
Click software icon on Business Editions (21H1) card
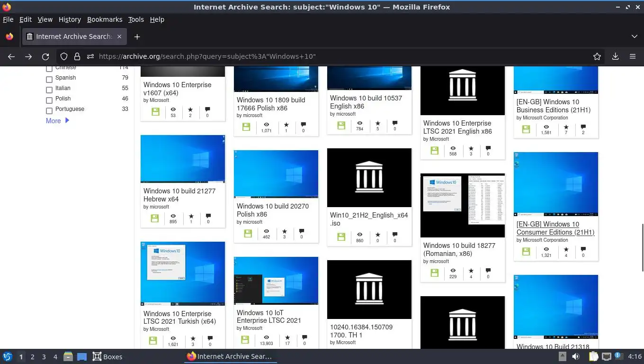point(526,129)
